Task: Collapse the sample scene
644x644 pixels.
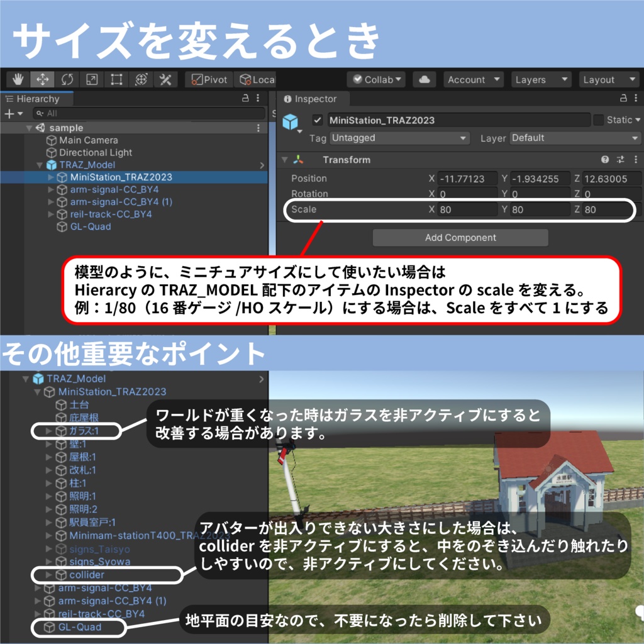Action: (29, 128)
